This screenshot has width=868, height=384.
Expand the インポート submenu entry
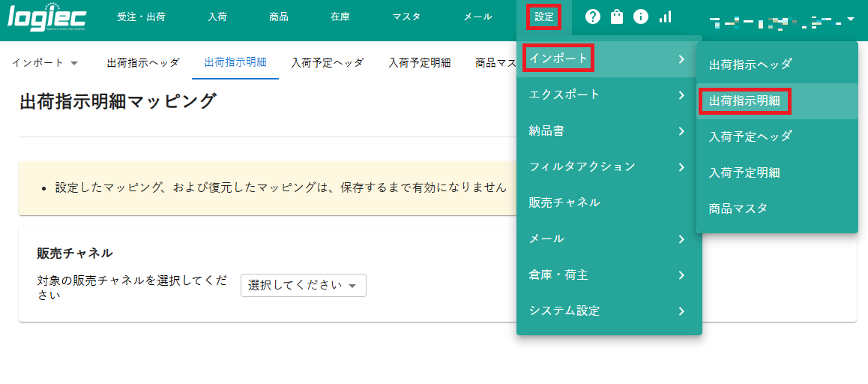coord(609,58)
